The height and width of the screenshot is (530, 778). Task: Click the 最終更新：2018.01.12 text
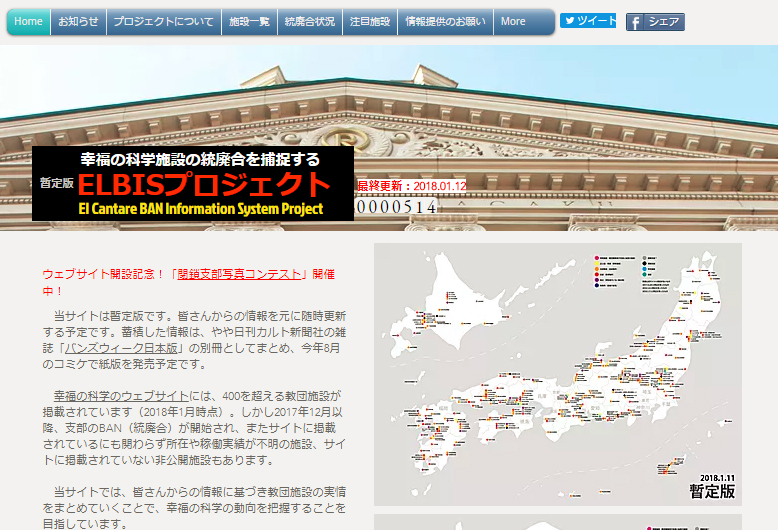(412, 186)
